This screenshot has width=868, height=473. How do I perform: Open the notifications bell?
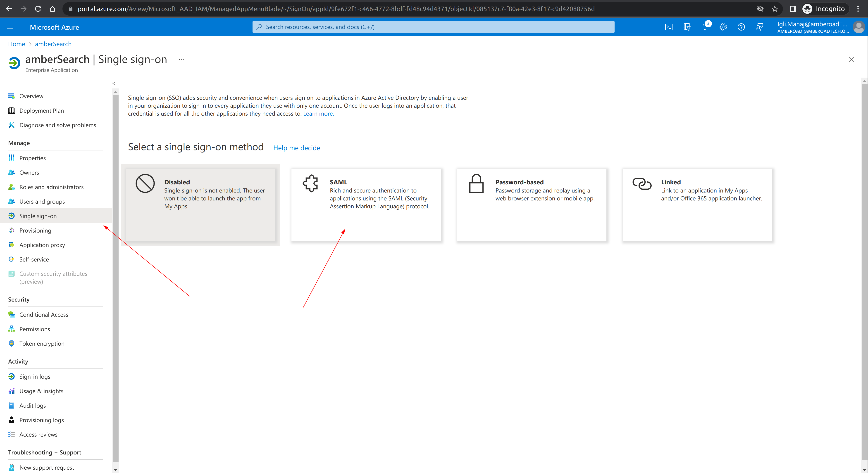click(705, 27)
